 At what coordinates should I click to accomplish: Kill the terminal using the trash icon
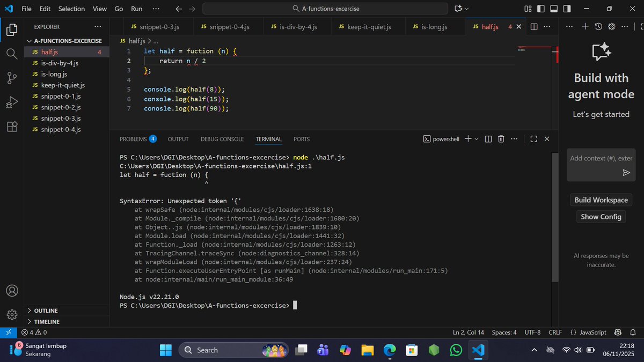501,138
